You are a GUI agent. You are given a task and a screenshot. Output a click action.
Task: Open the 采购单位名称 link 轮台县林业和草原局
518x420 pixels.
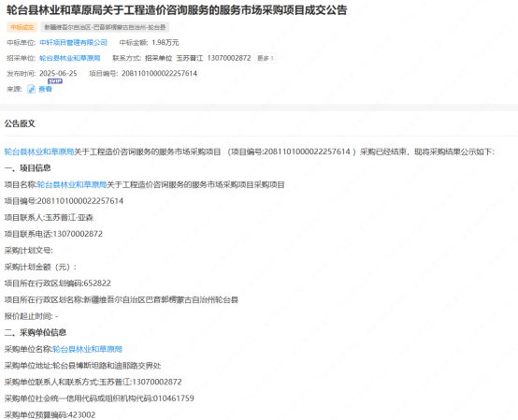88,349
